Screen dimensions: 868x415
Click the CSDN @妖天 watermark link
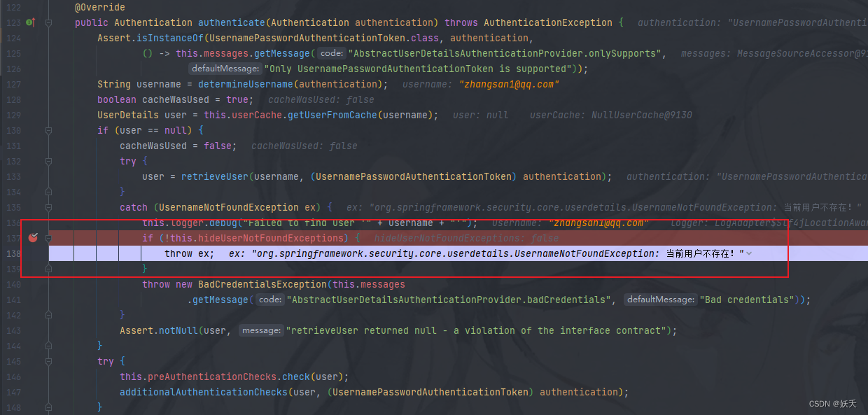click(x=833, y=403)
